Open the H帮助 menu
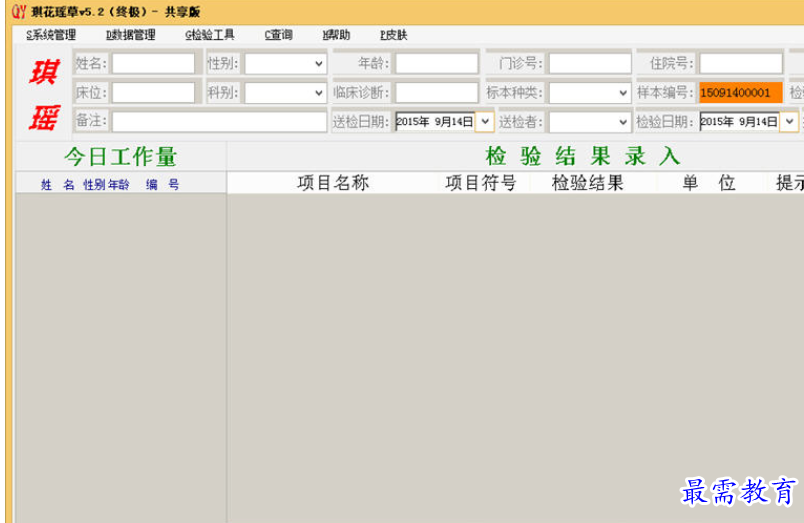 (336, 35)
